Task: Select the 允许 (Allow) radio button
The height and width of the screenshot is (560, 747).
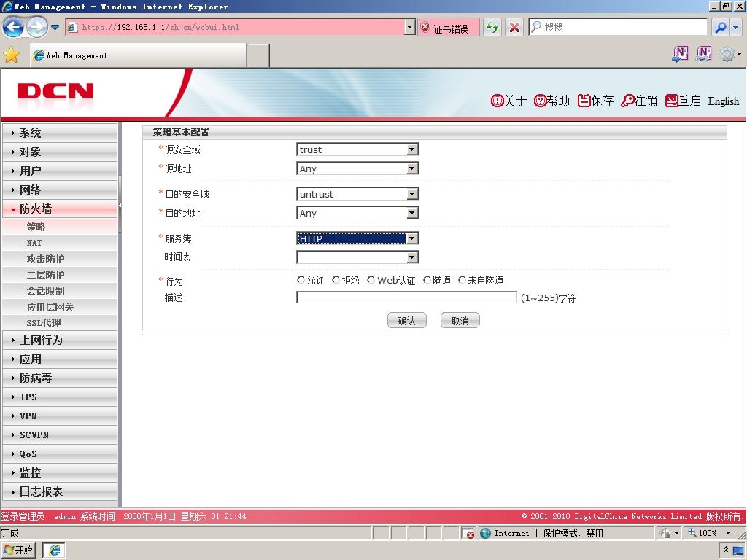Action: click(x=301, y=280)
